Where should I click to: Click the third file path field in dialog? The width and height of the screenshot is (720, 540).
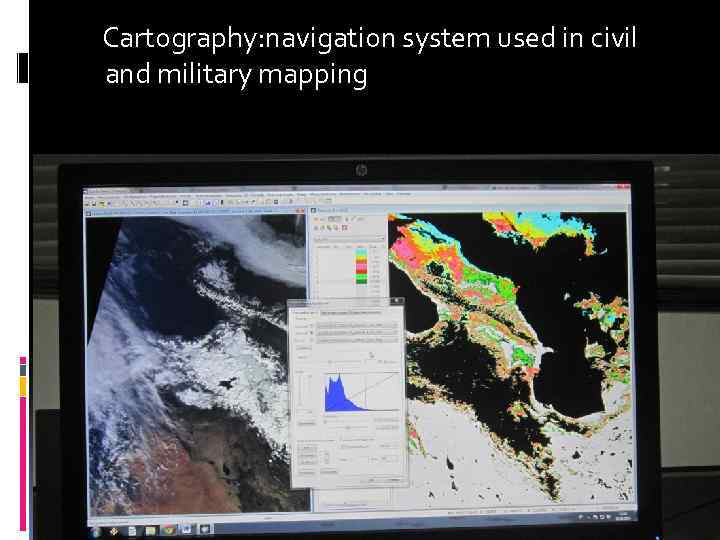pyautogui.click(x=357, y=340)
